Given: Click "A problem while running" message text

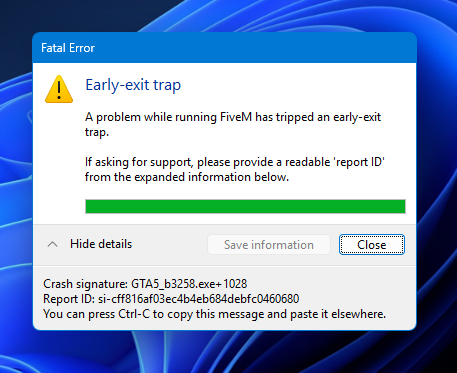Looking at the screenshot, I should pyautogui.click(x=151, y=117).
